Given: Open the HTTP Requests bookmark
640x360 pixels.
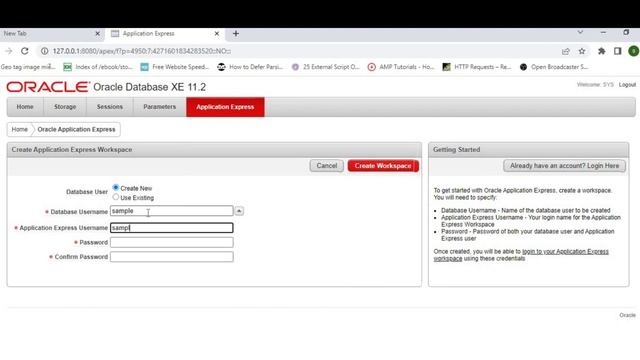Looking at the screenshot, I should [477, 67].
